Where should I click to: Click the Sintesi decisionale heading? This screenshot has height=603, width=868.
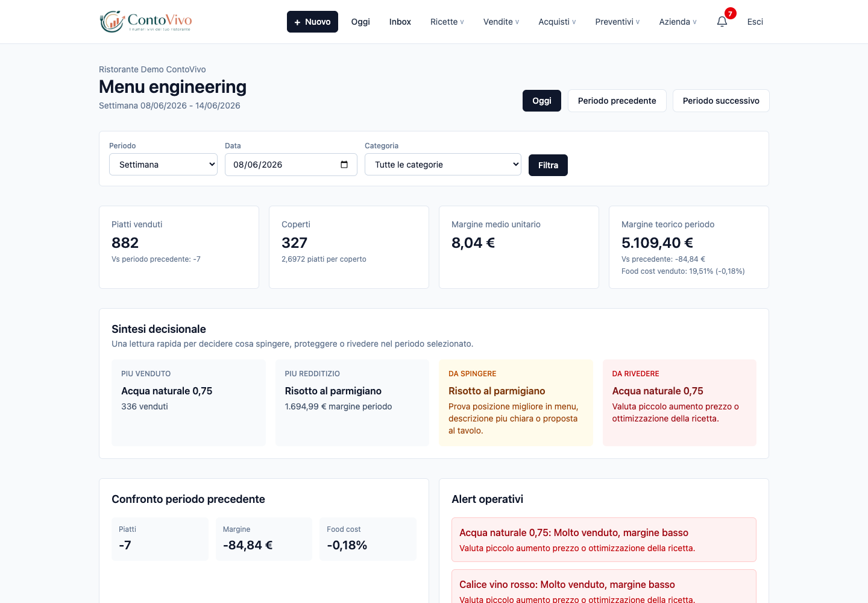159,329
